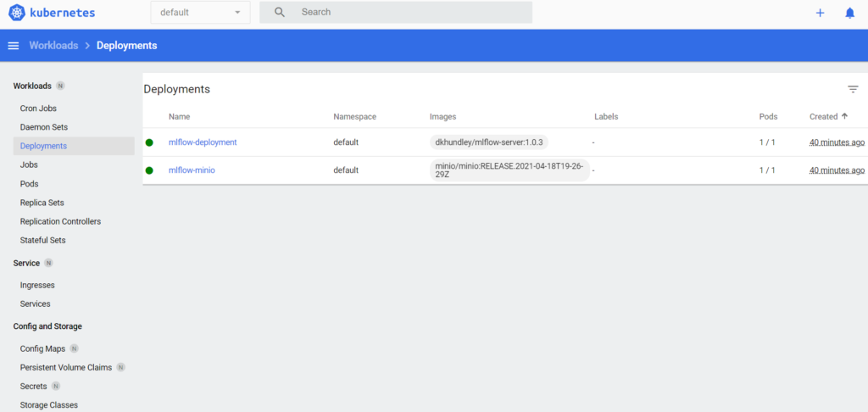This screenshot has width=868, height=412.
Task: Click mlflow-minio's 40 minutes ago timestamp
Action: pos(837,170)
